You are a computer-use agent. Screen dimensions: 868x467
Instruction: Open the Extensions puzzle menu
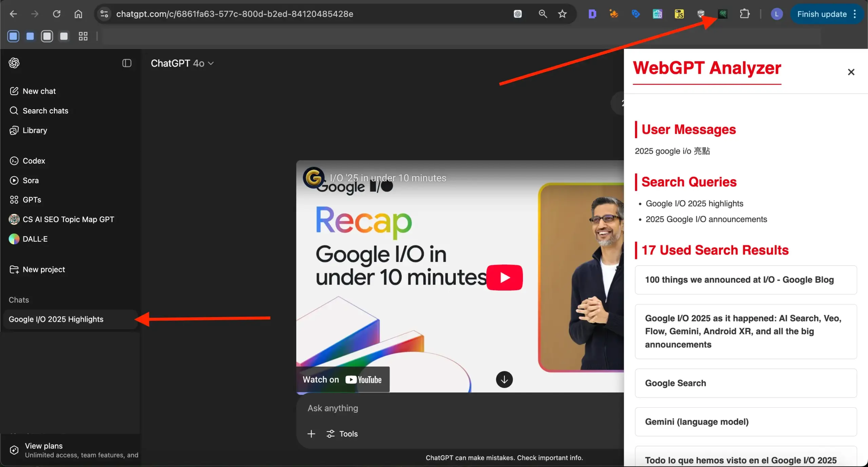coord(745,14)
